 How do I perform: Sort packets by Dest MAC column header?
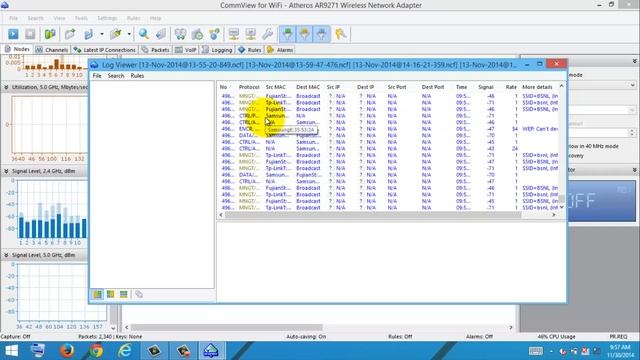pos(308,87)
